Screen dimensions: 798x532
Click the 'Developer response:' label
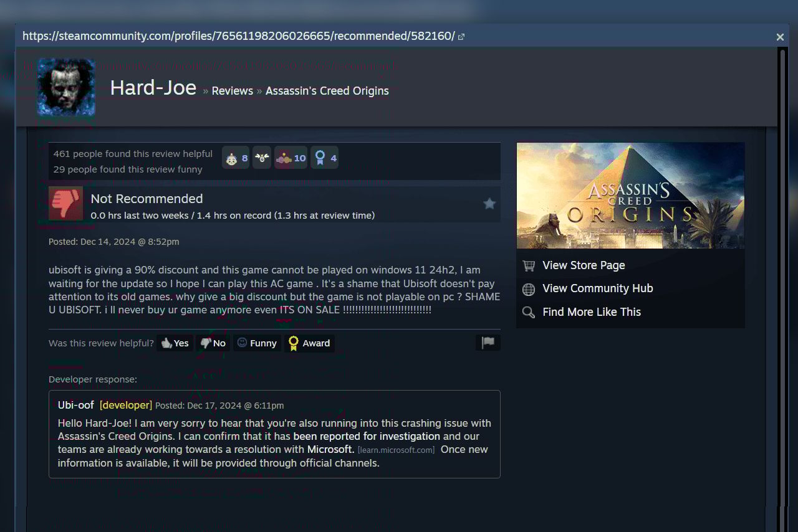(93, 379)
